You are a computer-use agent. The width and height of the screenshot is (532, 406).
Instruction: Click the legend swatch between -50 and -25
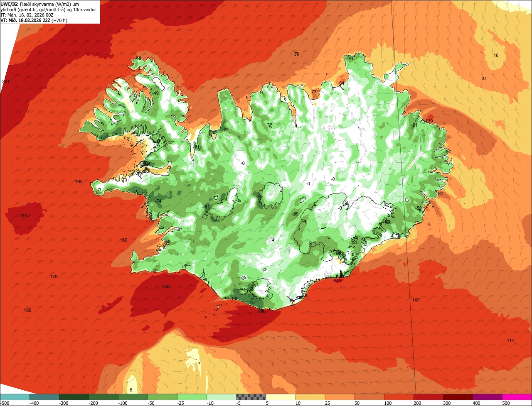click(162, 397)
